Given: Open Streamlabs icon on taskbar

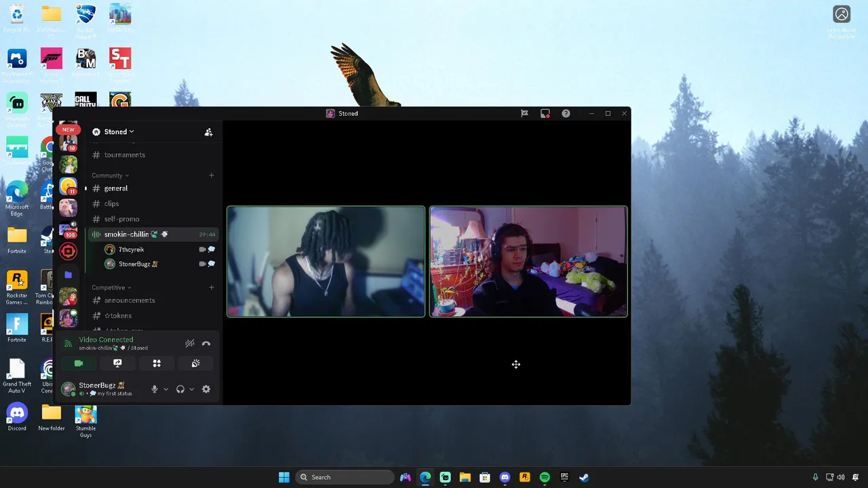Looking at the screenshot, I should (x=445, y=477).
